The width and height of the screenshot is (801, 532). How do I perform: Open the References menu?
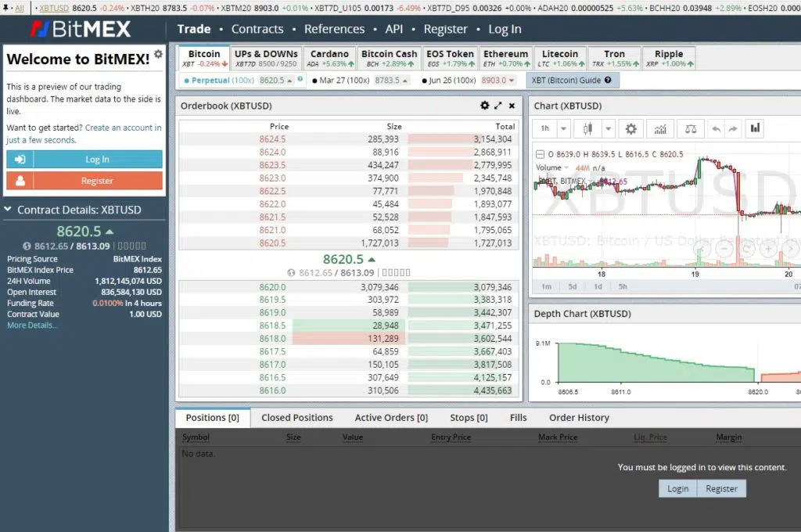click(335, 29)
